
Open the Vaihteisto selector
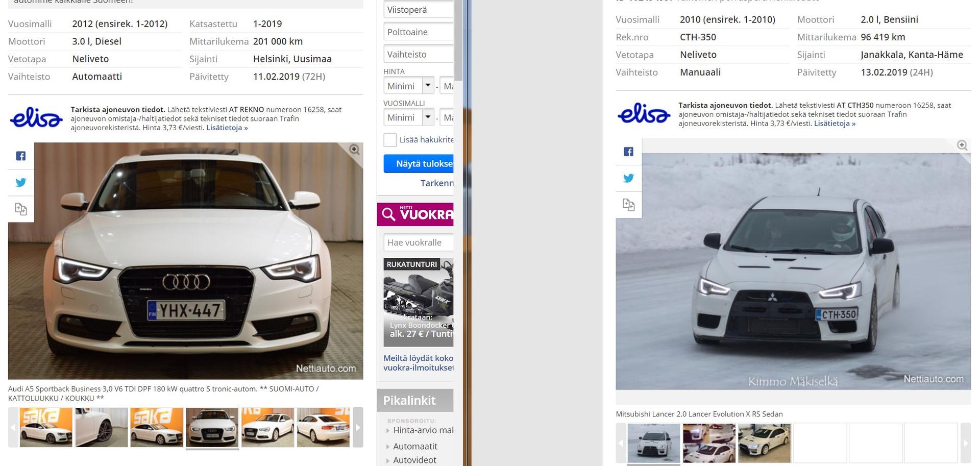coord(419,55)
